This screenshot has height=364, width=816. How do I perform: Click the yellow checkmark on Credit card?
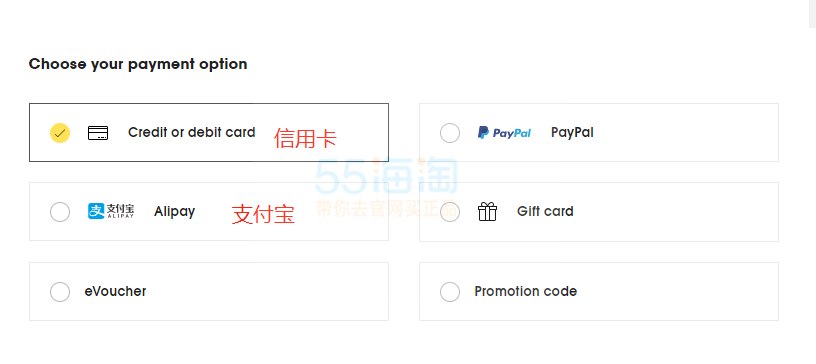click(x=60, y=133)
